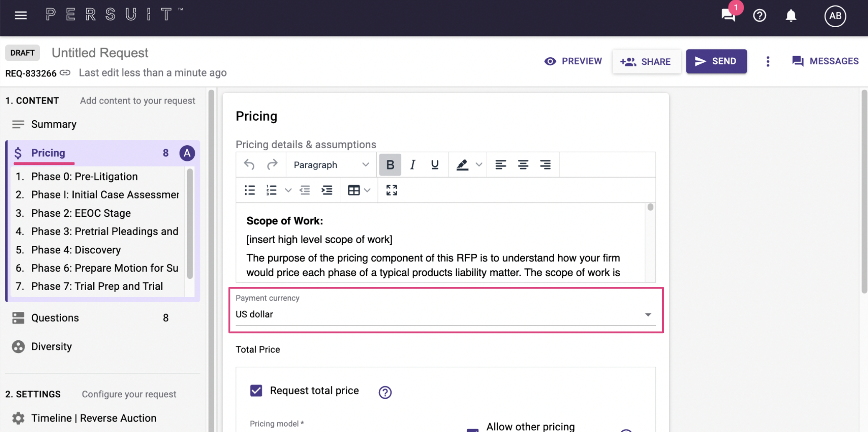Toggle bold formatting
This screenshot has height=432, width=868.
click(390, 165)
